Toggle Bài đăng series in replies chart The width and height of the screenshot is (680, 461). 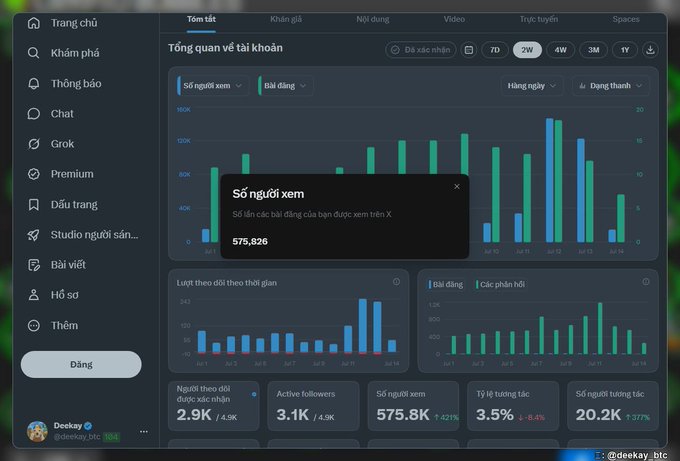pyautogui.click(x=446, y=284)
